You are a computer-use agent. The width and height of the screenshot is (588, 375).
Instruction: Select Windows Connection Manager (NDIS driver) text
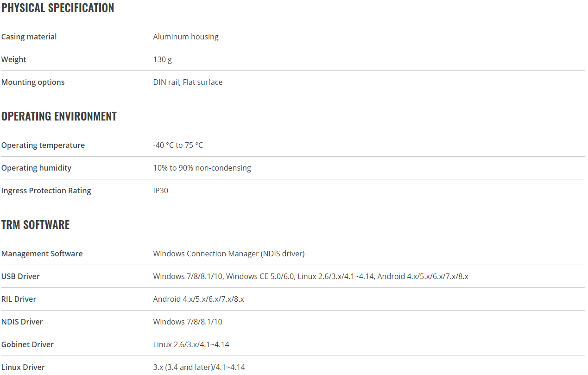coord(229,254)
